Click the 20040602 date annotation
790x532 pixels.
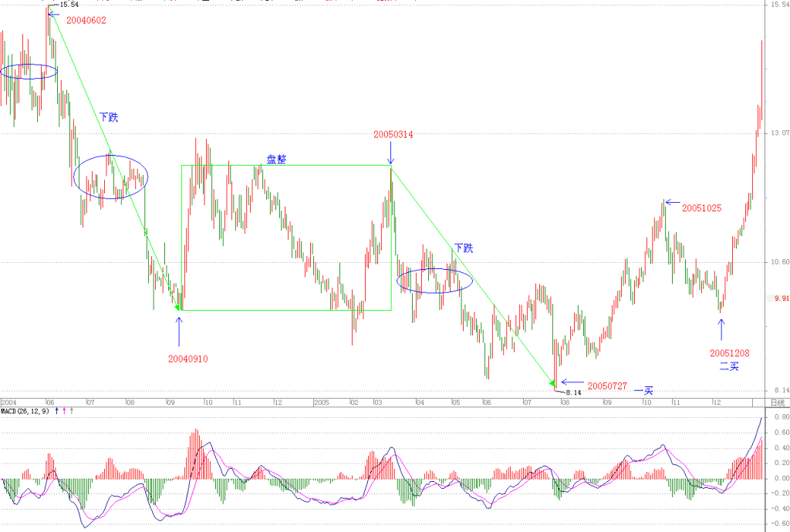point(86,21)
